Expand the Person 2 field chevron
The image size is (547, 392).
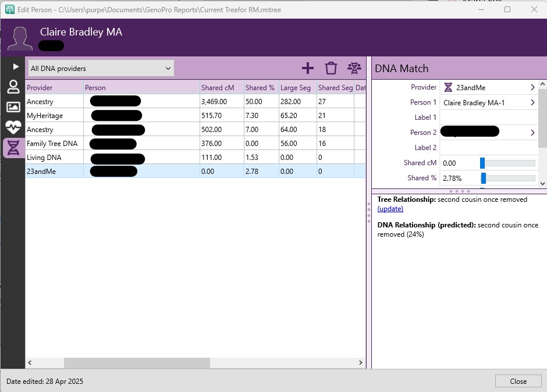[532, 133]
